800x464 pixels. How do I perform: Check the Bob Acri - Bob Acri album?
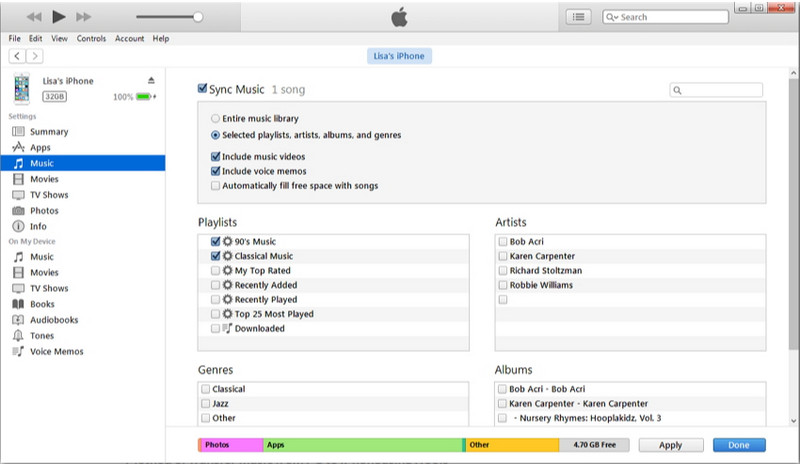(x=502, y=389)
